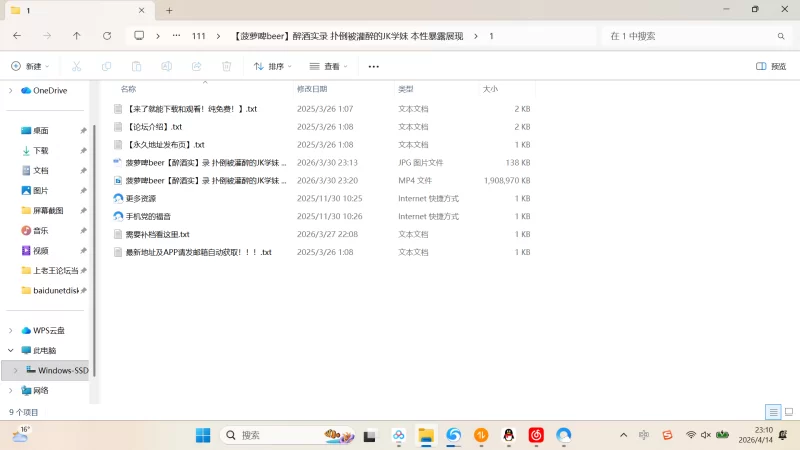Refresh the current folder view
Viewport: 800px width, 450px height.
point(107,36)
